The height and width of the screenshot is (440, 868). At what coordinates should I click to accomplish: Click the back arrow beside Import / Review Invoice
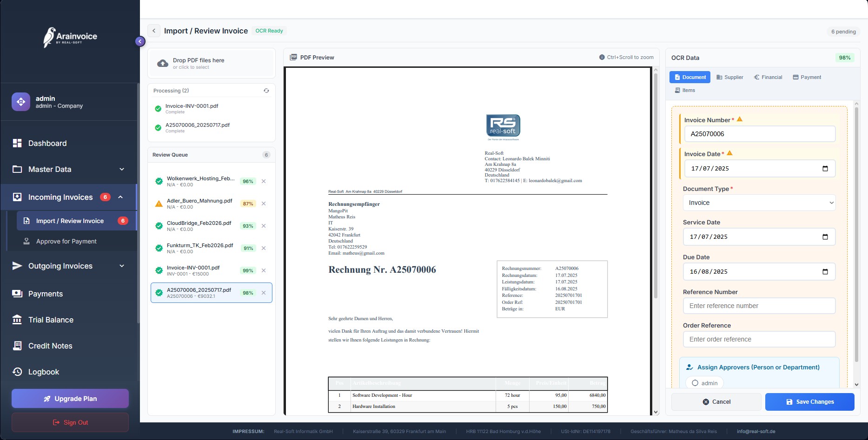tap(154, 31)
